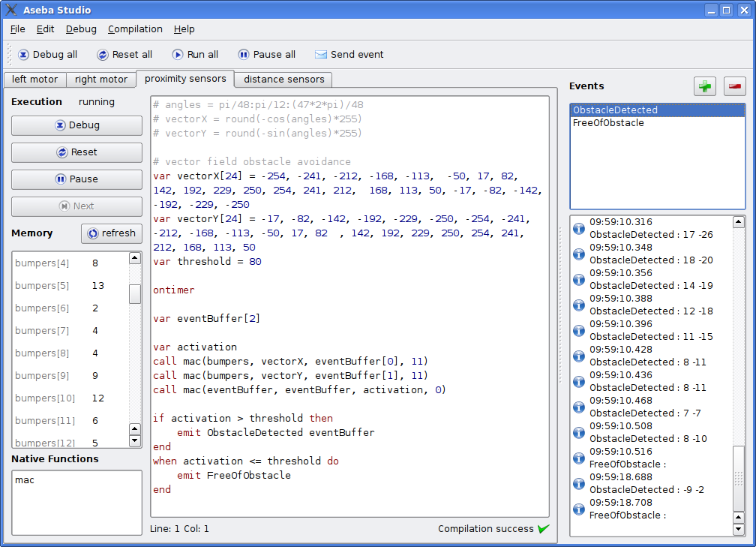Select the bumpers[7] memory row
The height and width of the screenshot is (547, 756).
70,331
